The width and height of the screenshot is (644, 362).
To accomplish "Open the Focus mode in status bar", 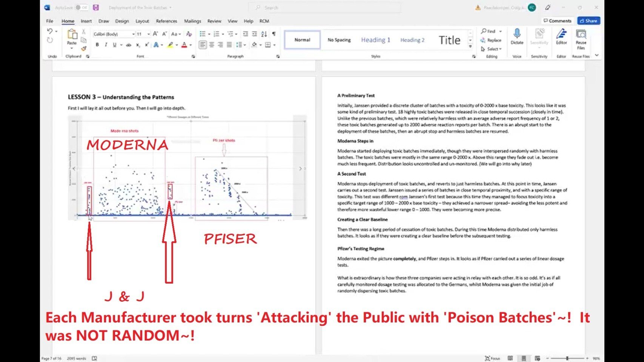I will coord(492,358).
